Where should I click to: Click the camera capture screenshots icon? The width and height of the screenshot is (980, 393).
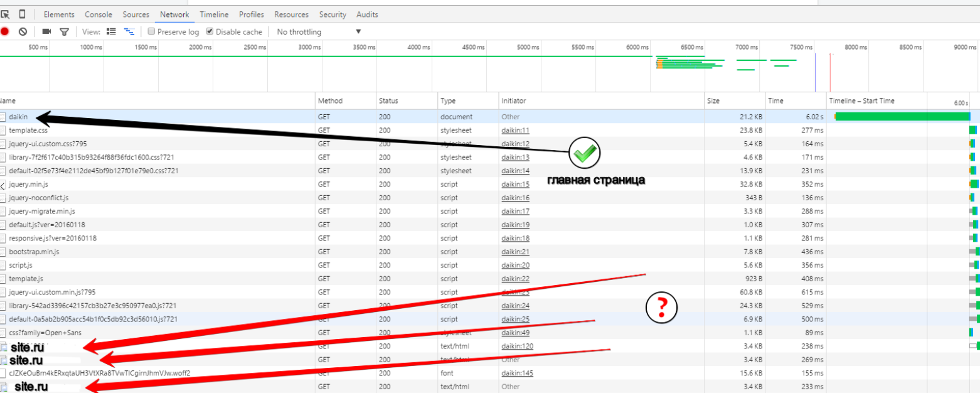pyautogui.click(x=46, y=31)
